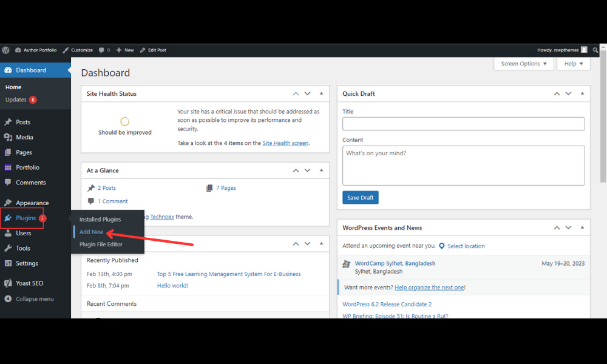Image resolution: width=607 pixels, height=364 pixels.
Task: Open the 2 Posts link
Action: click(106, 188)
